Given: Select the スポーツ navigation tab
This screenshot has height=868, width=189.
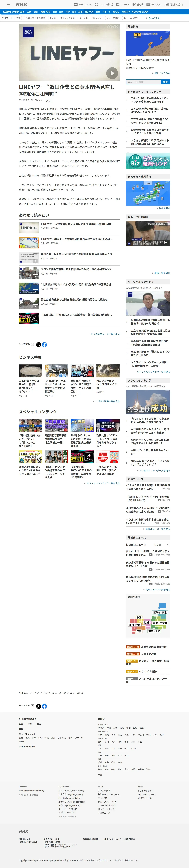Looking at the screenshot, I should (x=106, y=12).
